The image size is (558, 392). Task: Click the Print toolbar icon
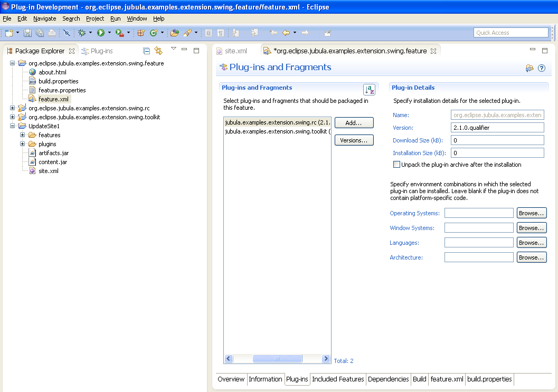click(52, 33)
